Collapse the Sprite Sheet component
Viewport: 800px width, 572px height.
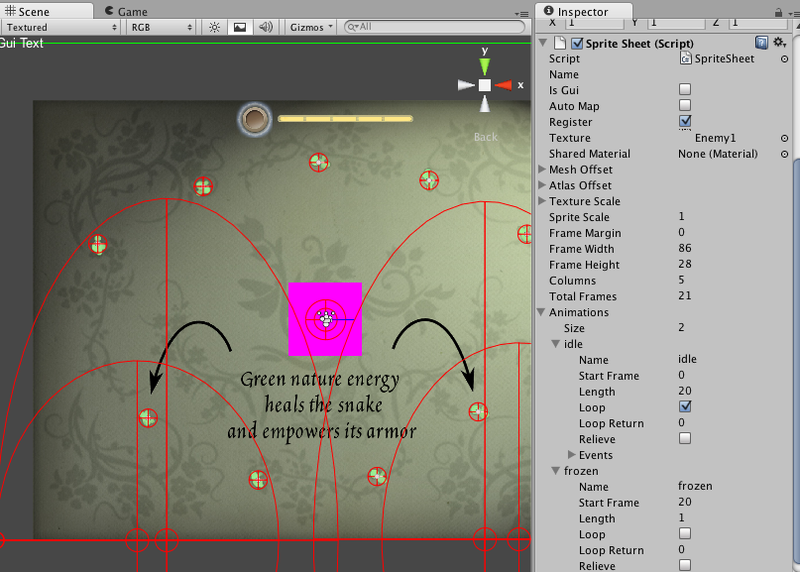pos(543,42)
